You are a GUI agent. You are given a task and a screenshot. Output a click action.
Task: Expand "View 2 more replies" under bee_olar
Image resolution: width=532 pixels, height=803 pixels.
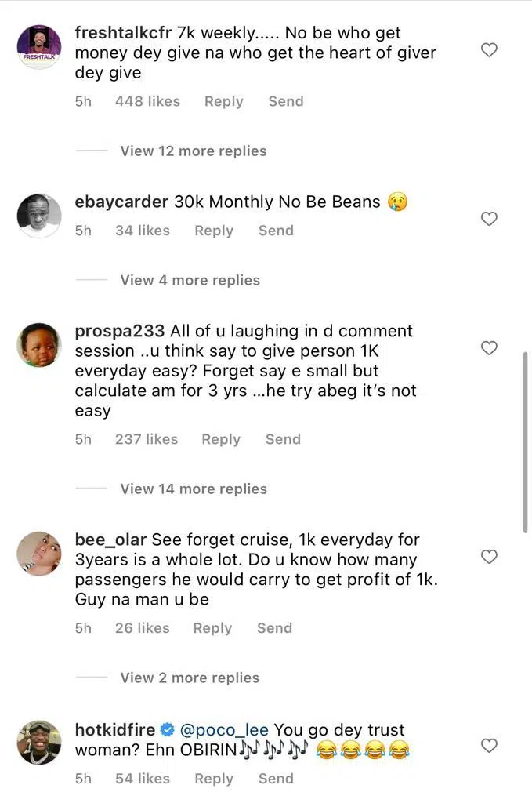[x=190, y=678]
